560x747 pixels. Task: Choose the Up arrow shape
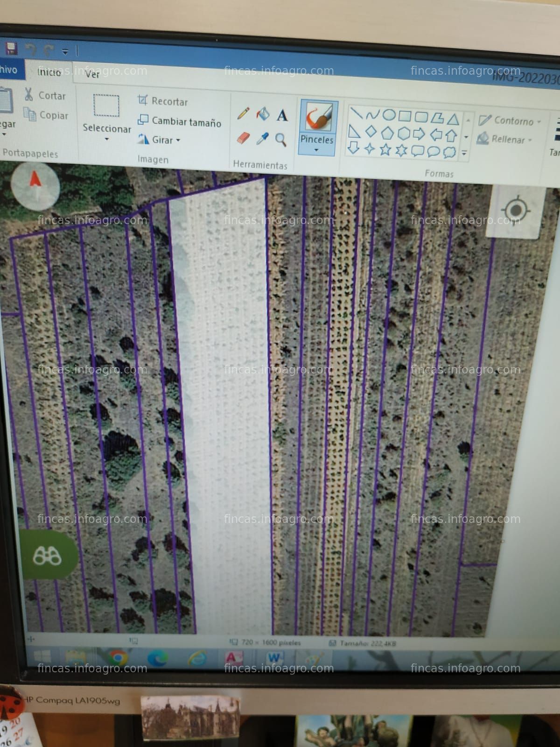click(451, 136)
